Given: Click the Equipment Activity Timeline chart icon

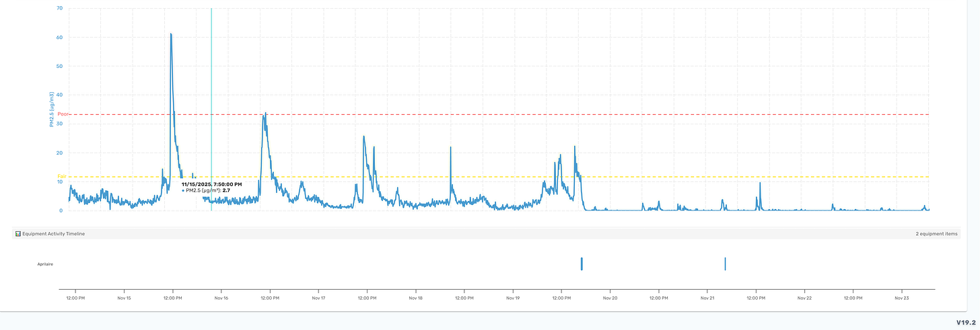Looking at the screenshot, I should click(18, 234).
